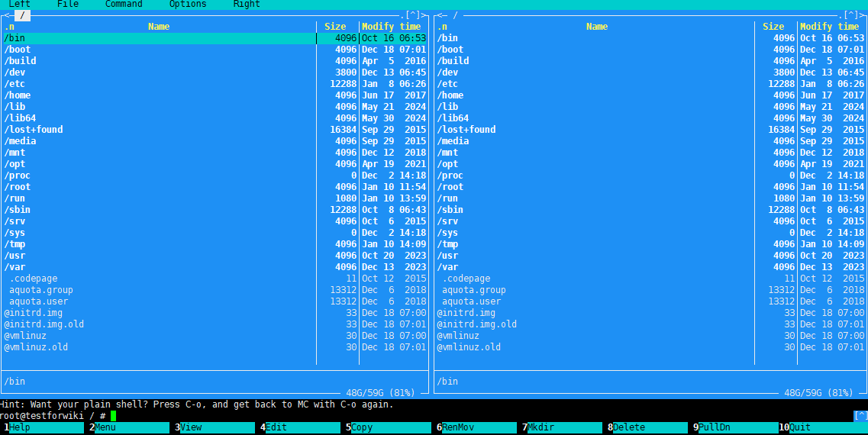This screenshot has height=435, width=868.
Task: Open left panel [^] history dropdown
Action: (x=411, y=15)
